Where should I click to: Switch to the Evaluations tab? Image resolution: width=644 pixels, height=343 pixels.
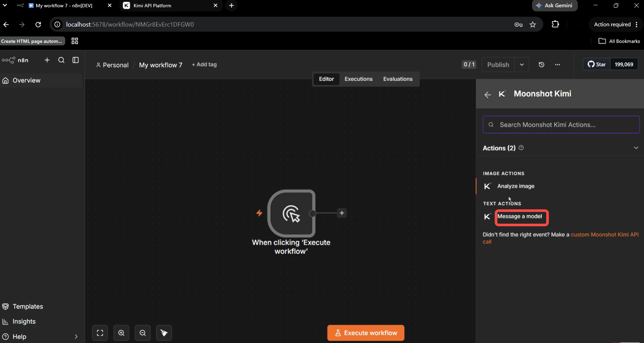click(x=398, y=79)
